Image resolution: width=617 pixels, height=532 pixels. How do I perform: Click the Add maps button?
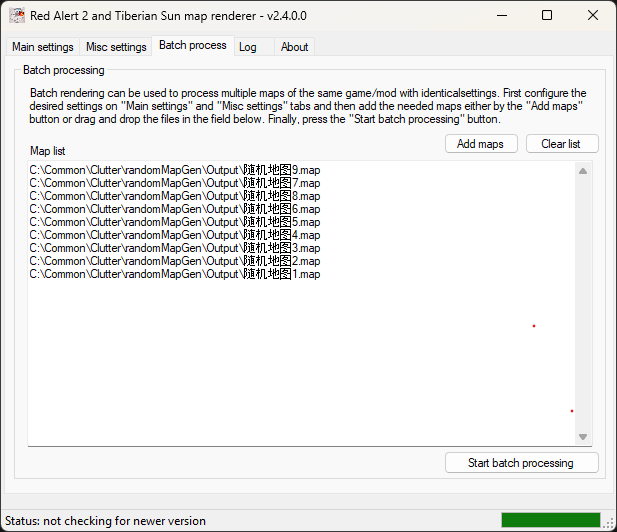click(x=481, y=144)
